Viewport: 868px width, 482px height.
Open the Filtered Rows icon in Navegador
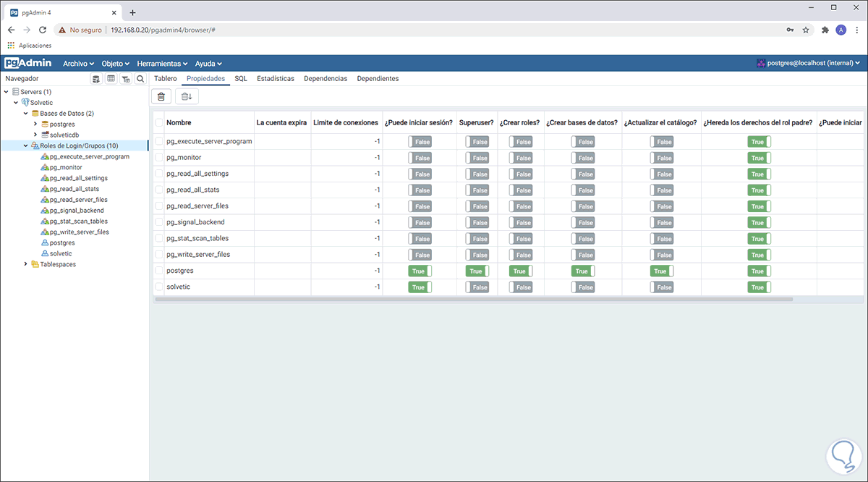pos(126,79)
